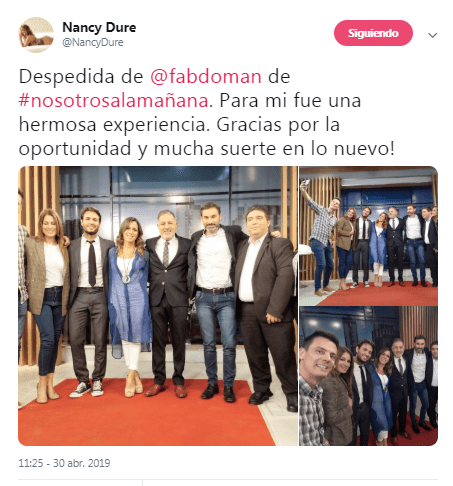The width and height of the screenshot is (453, 486).
Task: Click the man taking selfie in top-right photo
Action: coord(321,240)
